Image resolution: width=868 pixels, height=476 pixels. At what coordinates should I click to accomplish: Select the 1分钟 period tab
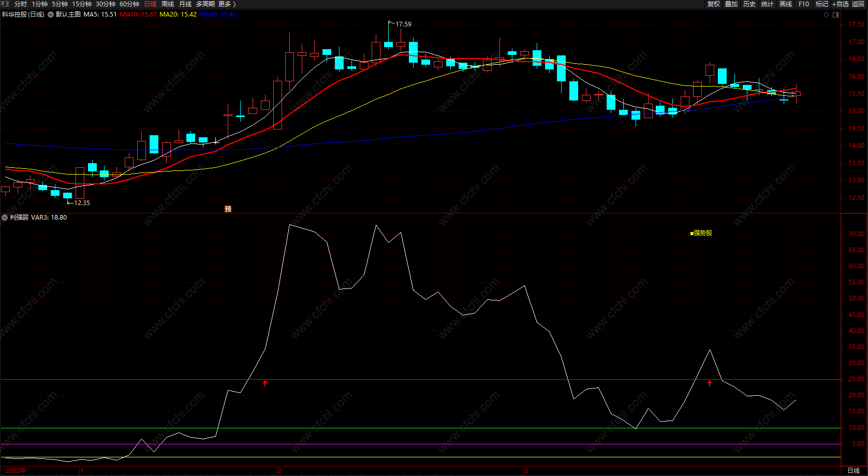pos(40,4)
